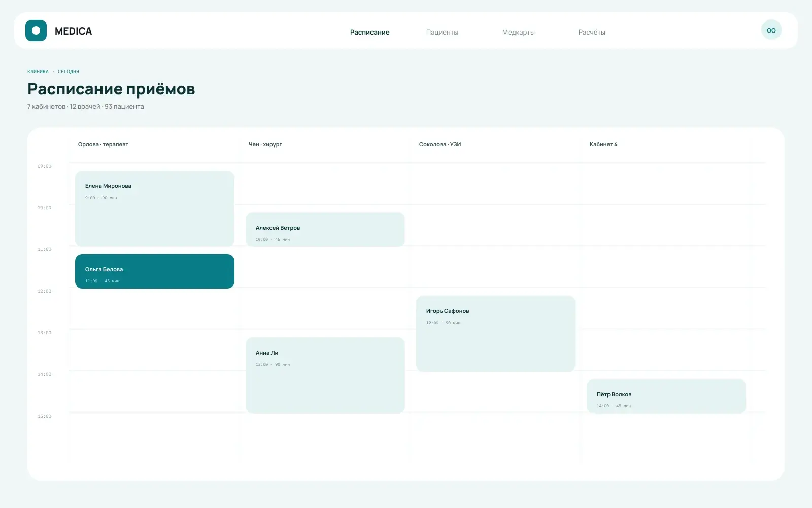Open the Анна Ли appointment
The height and width of the screenshot is (508, 812).
click(x=325, y=375)
